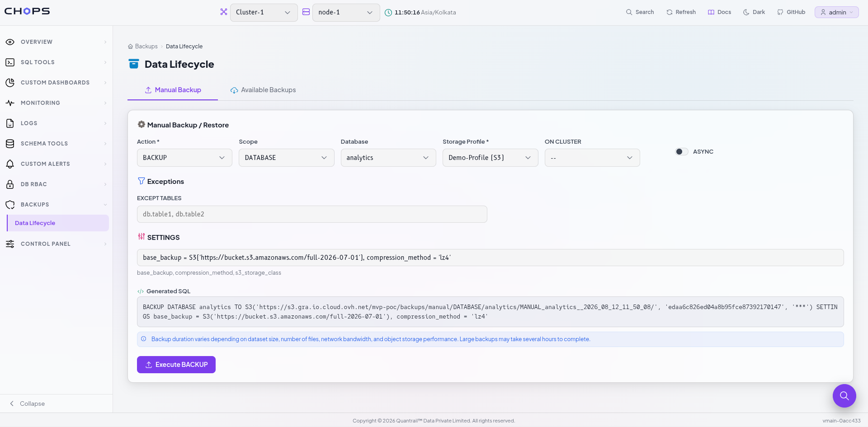Image resolution: width=868 pixels, height=427 pixels.
Task: Click Execute BACKUP button
Action: pos(176,365)
